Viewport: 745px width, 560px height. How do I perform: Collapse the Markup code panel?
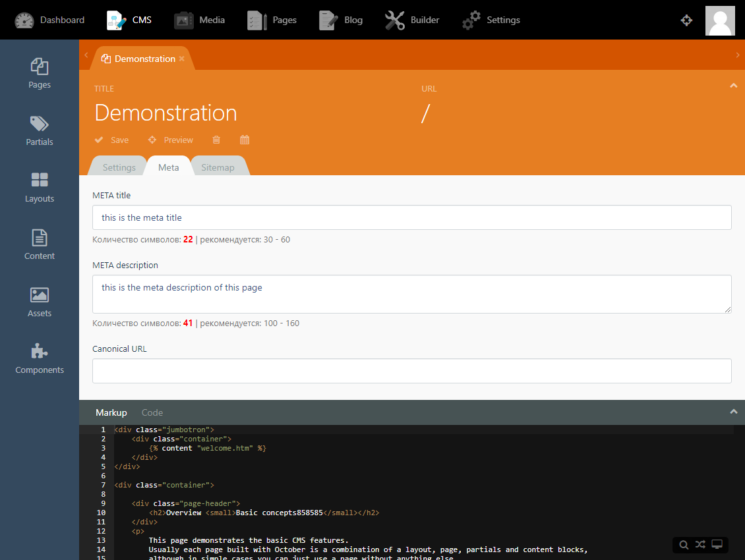coord(734,411)
